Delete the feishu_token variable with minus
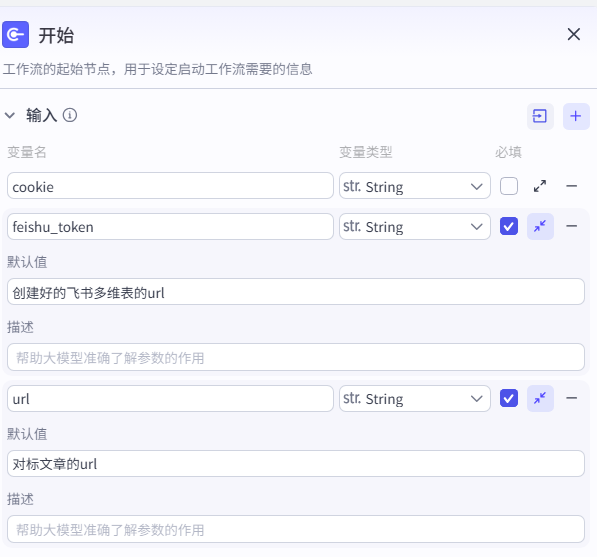 click(571, 226)
